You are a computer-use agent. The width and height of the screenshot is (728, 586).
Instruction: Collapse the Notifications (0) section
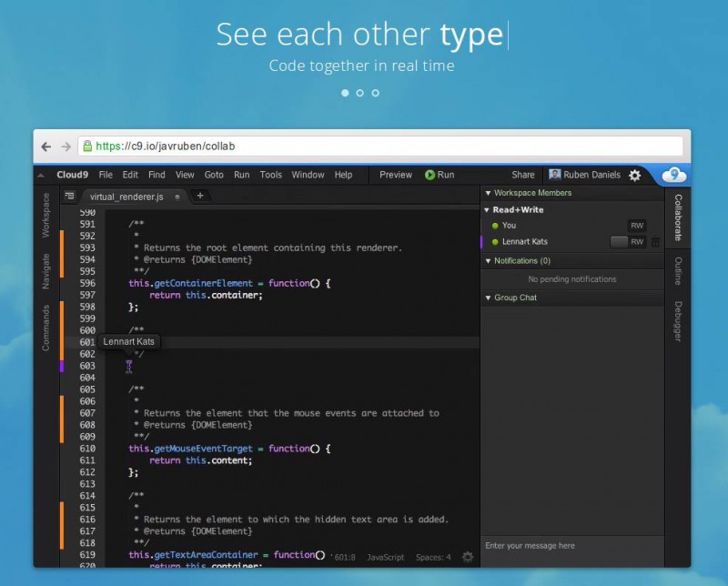click(x=488, y=261)
